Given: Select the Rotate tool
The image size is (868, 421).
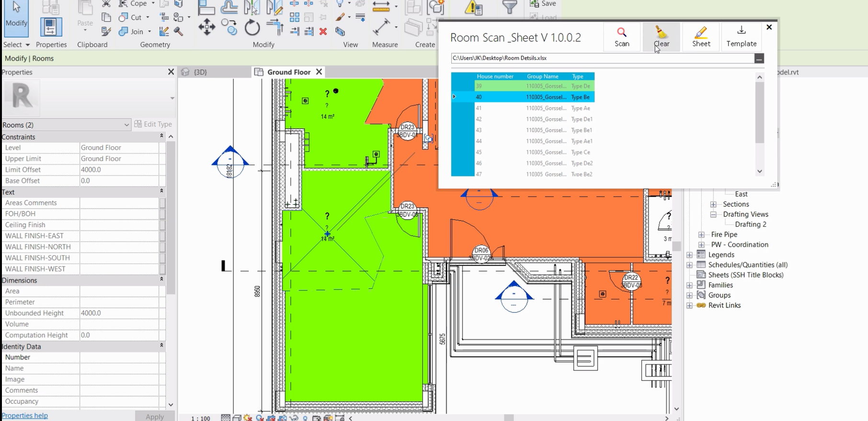Looking at the screenshot, I should click(x=252, y=28).
